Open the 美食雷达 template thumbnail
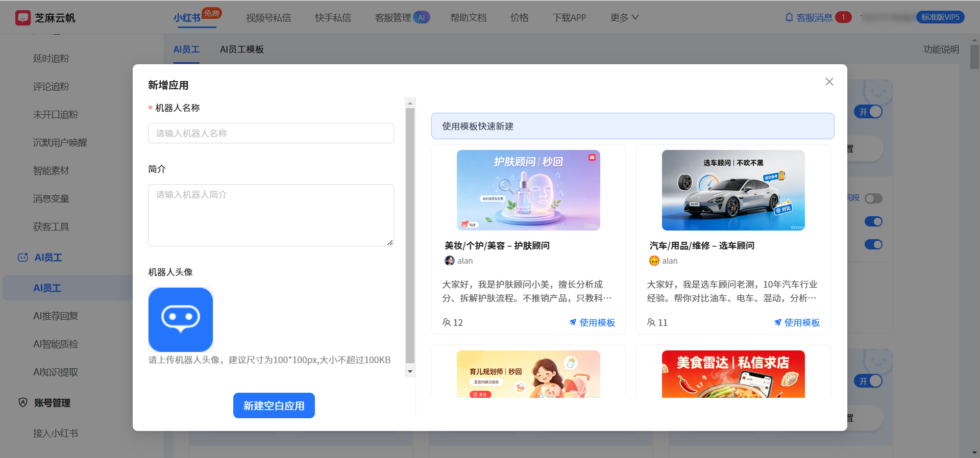 (733, 374)
